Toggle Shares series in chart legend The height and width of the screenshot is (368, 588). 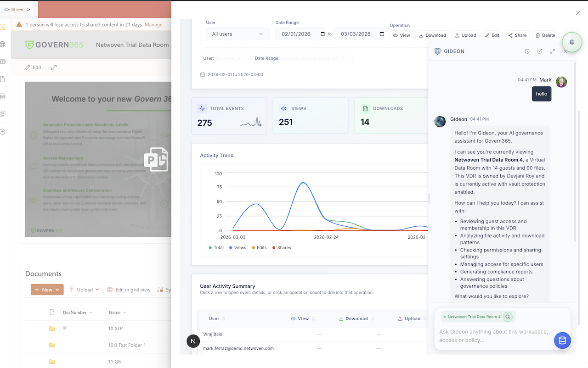tap(282, 247)
